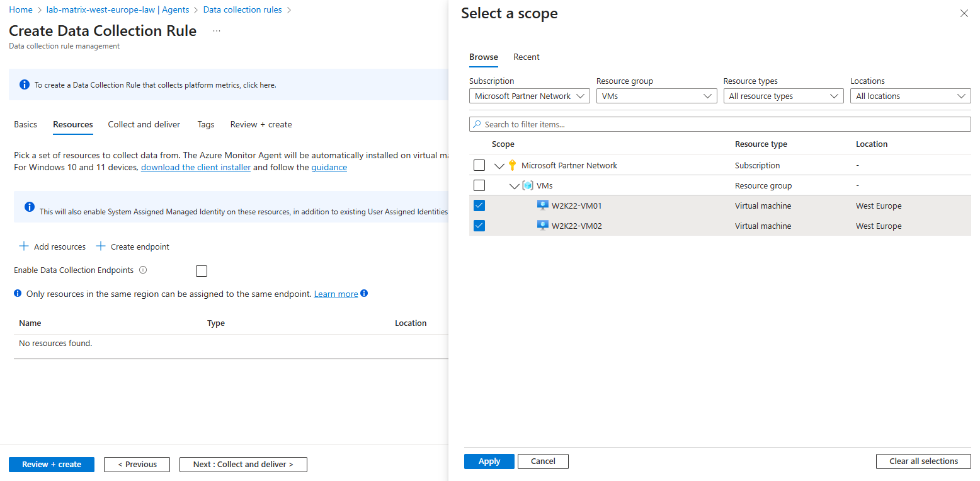
Task: Click Clear all selections button
Action: [x=923, y=461]
